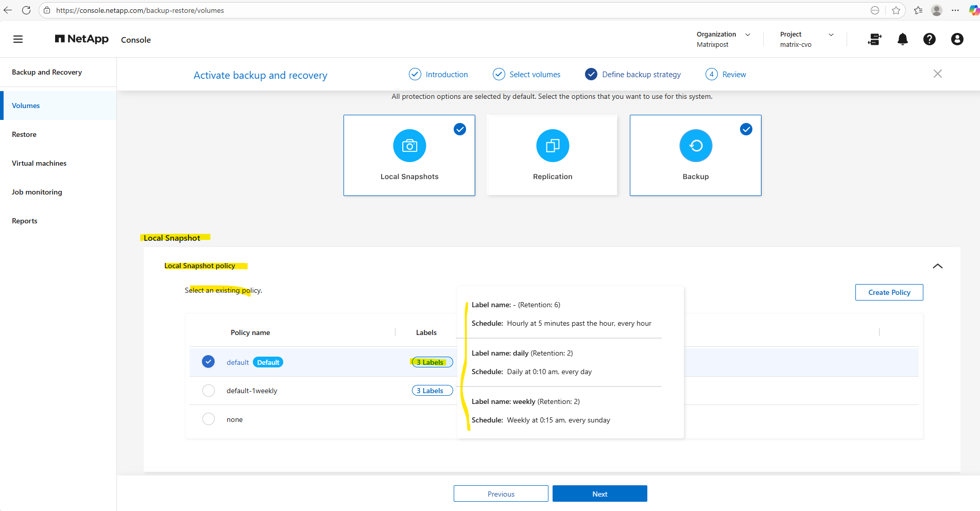Expand the Project dropdown
980x511 pixels.
coord(831,35)
